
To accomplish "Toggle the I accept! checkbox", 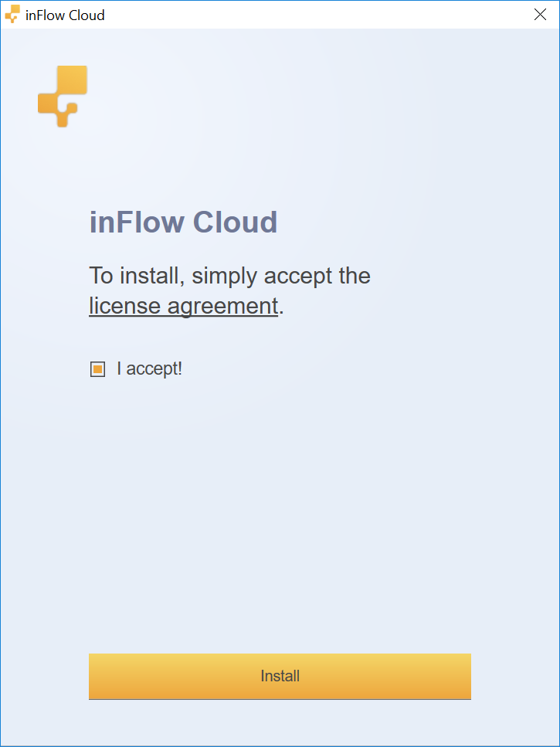I will pyautogui.click(x=97, y=369).
